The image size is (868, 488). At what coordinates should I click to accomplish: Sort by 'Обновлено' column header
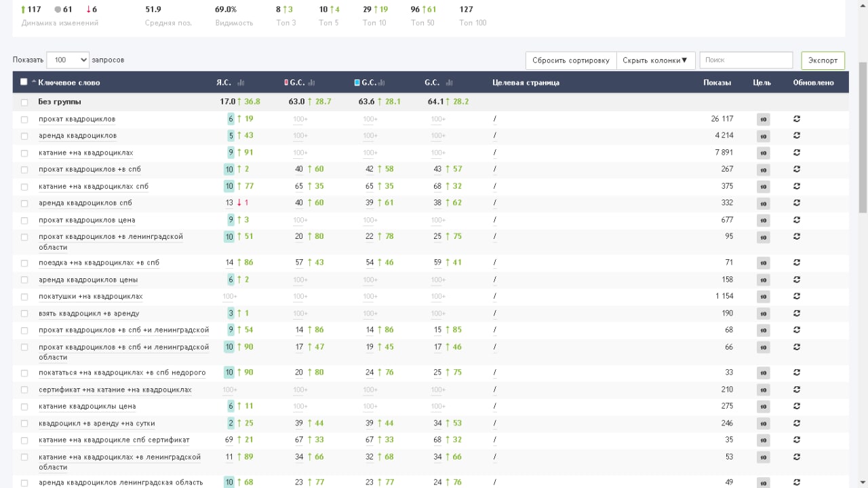[813, 83]
